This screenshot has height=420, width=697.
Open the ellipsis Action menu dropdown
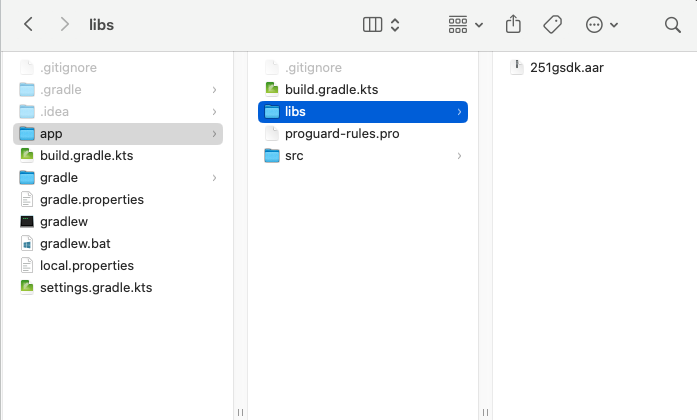click(602, 24)
